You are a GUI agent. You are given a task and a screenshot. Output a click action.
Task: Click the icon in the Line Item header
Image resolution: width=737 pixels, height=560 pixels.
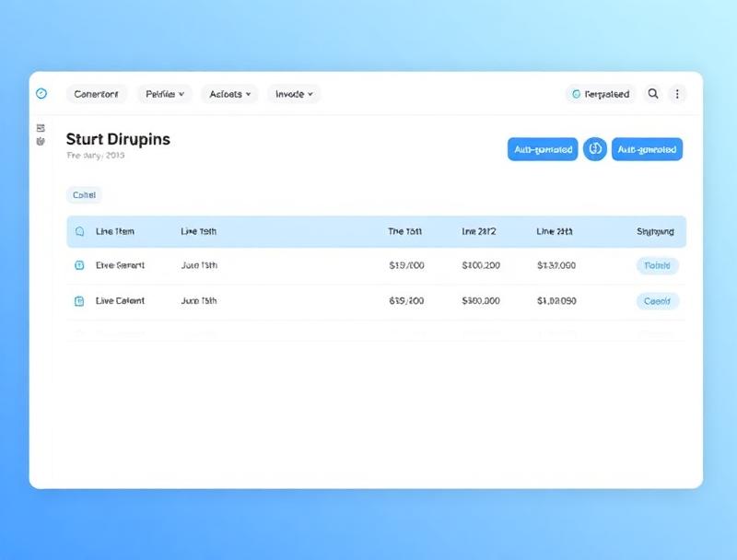coord(79,231)
